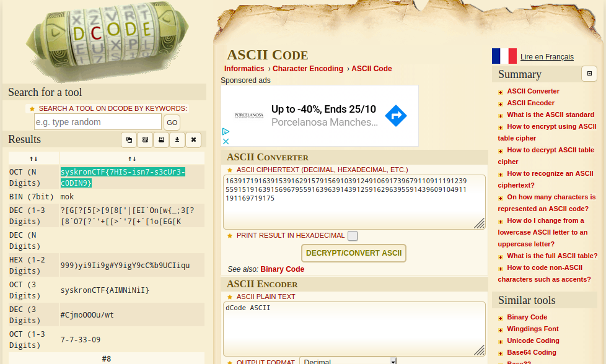Screen dimensions: 606x364
Task: Open How to recognize an ASCII ciphertext
Action: tap(546, 179)
